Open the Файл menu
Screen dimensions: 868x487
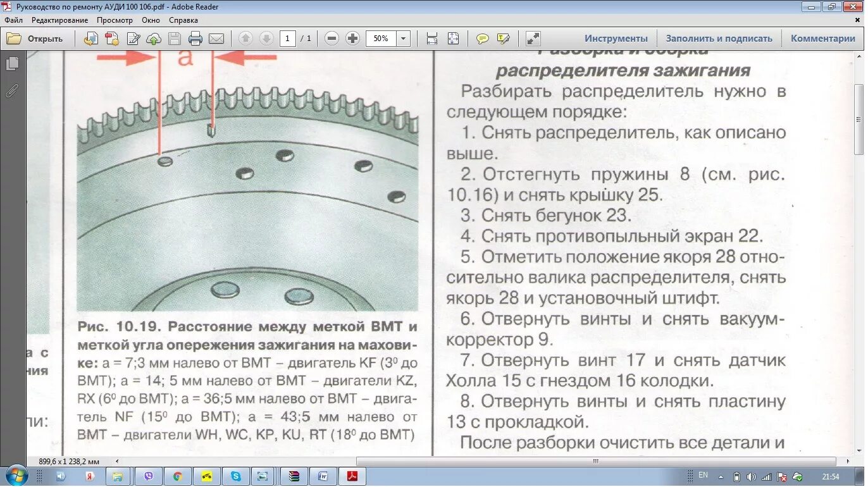coord(13,20)
